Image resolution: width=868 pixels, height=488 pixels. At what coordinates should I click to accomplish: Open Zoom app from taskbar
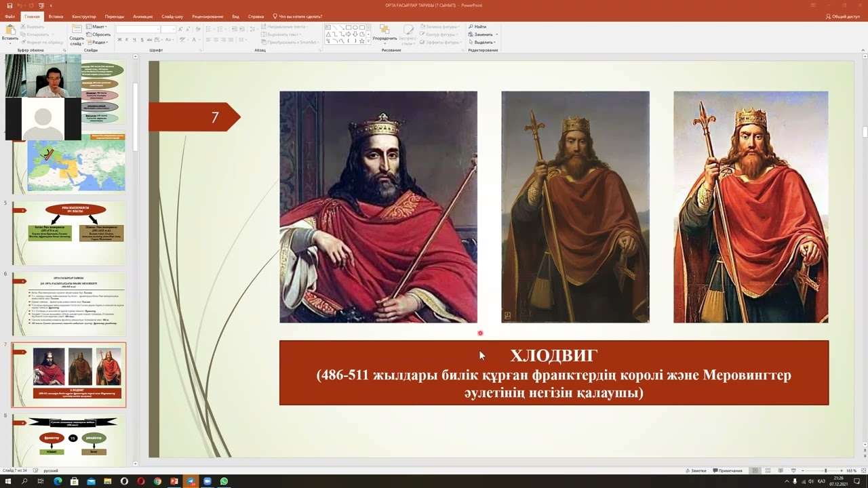(208, 481)
